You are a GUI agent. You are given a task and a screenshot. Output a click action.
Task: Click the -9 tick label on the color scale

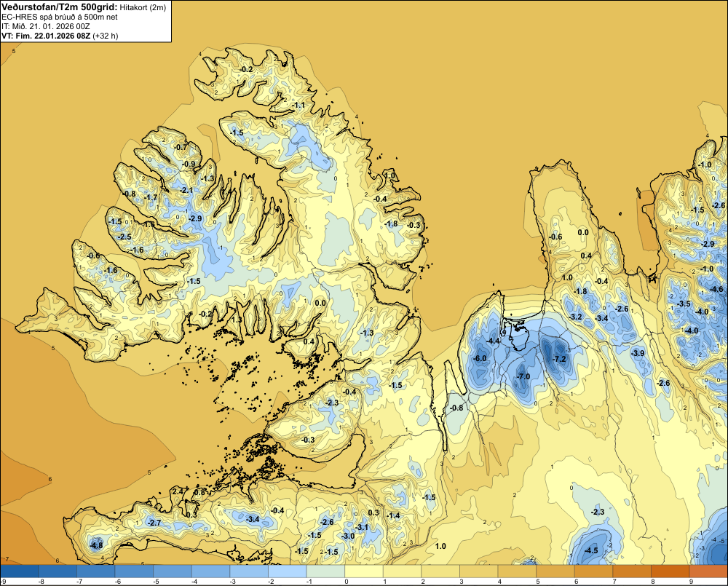(x=3, y=582)
